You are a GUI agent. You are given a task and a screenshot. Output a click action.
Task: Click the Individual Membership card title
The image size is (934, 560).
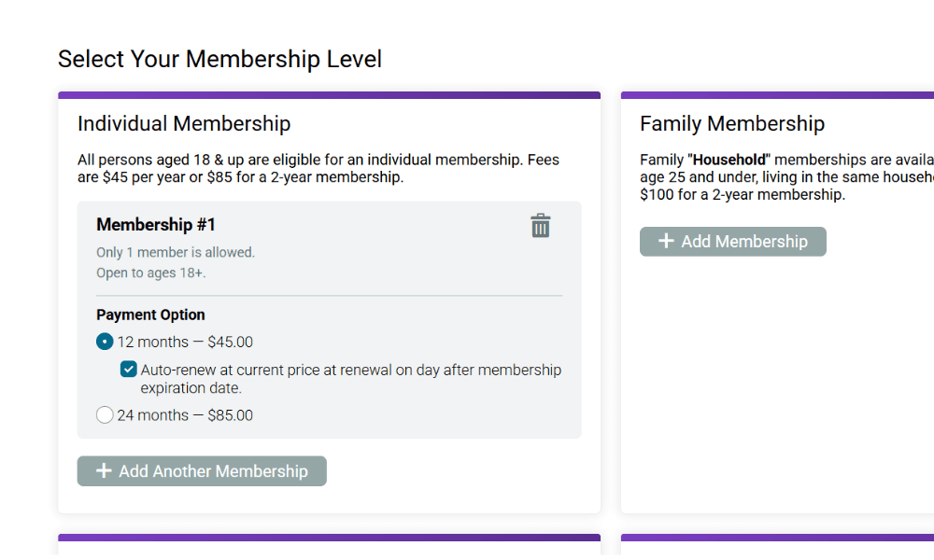[184, 124]
